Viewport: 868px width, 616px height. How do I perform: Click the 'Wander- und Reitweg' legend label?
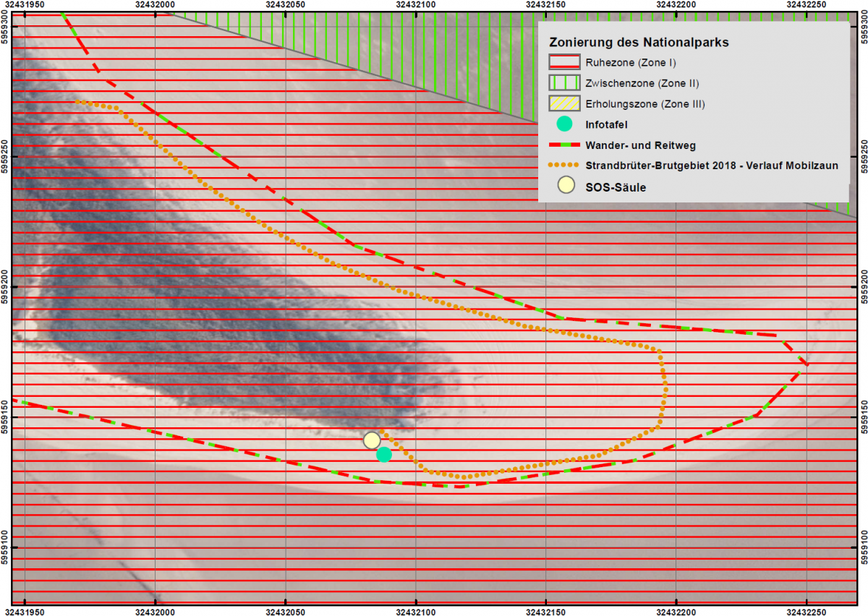point(640,145)
